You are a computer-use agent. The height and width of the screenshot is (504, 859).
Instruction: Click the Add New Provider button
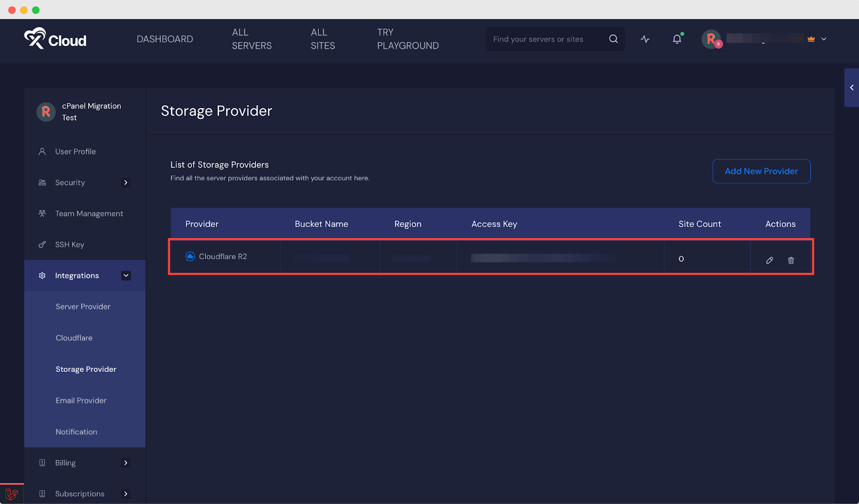click(761, 171)
